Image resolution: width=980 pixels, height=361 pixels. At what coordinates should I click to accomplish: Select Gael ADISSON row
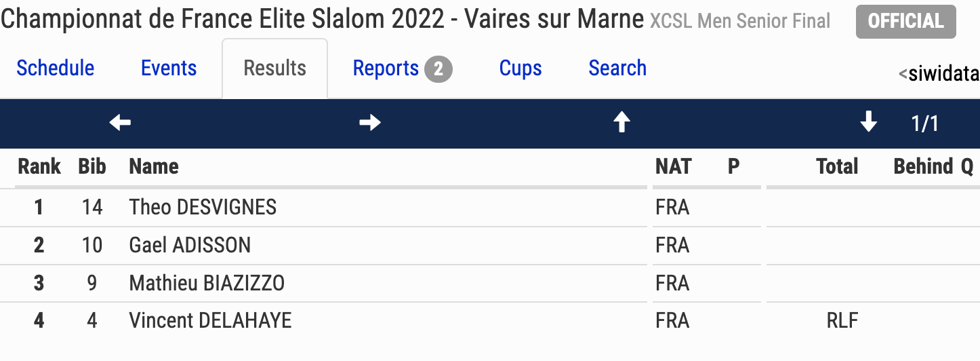click(x=490, y=245)
